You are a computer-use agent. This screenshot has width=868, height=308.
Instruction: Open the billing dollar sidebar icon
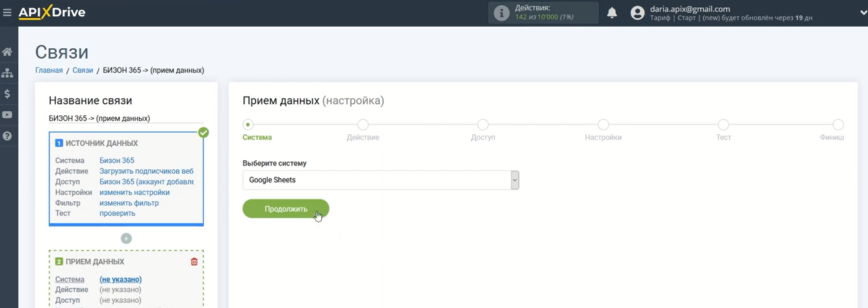[x=7, y=94]
